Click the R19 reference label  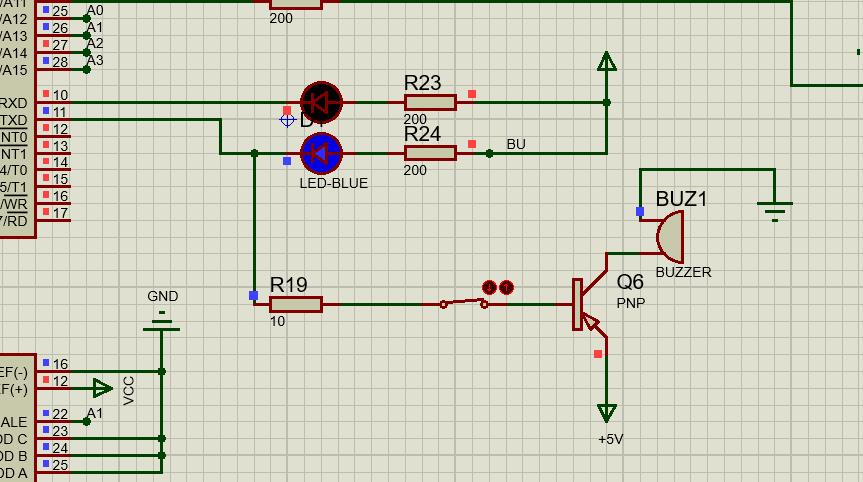point(288,285)
